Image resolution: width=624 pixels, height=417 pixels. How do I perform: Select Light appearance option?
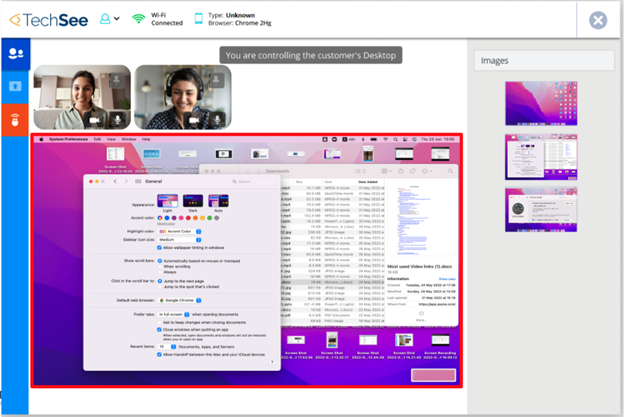pos(168,201)
